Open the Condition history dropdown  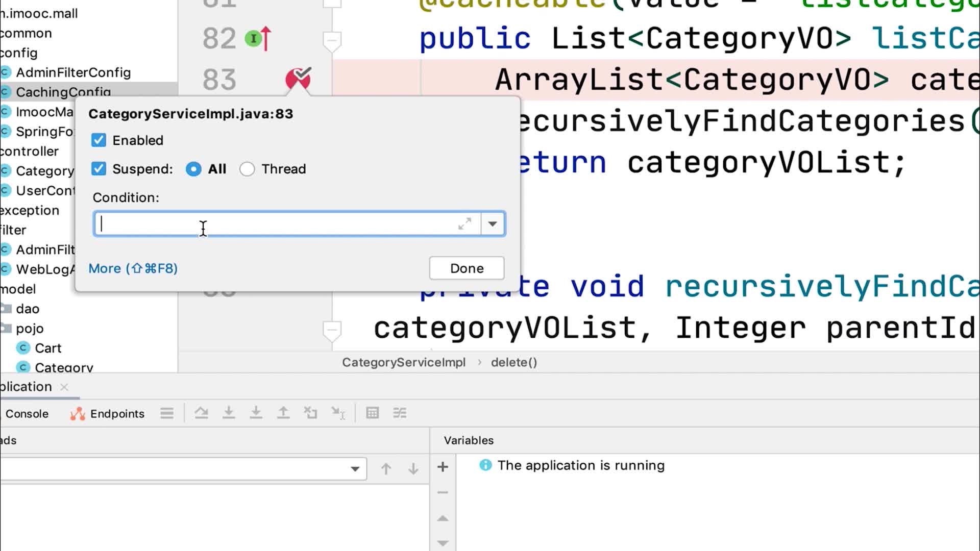click(x=493, y=224)
